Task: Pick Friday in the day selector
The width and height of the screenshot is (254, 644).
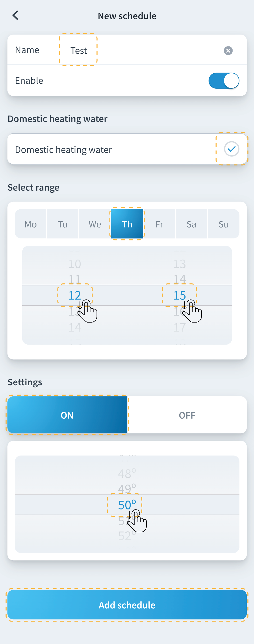Action: 159,224
